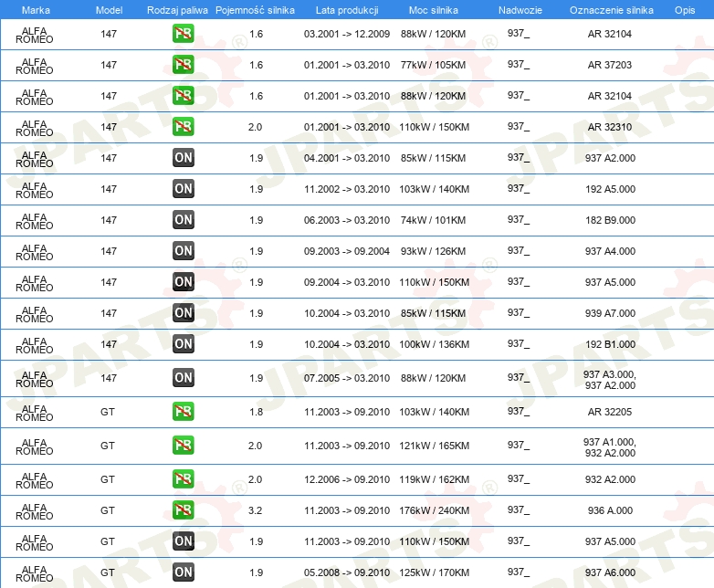Click the ON diesel icon in the GT 110kW row
Viewport: 714px width, 588px height.
183,541
